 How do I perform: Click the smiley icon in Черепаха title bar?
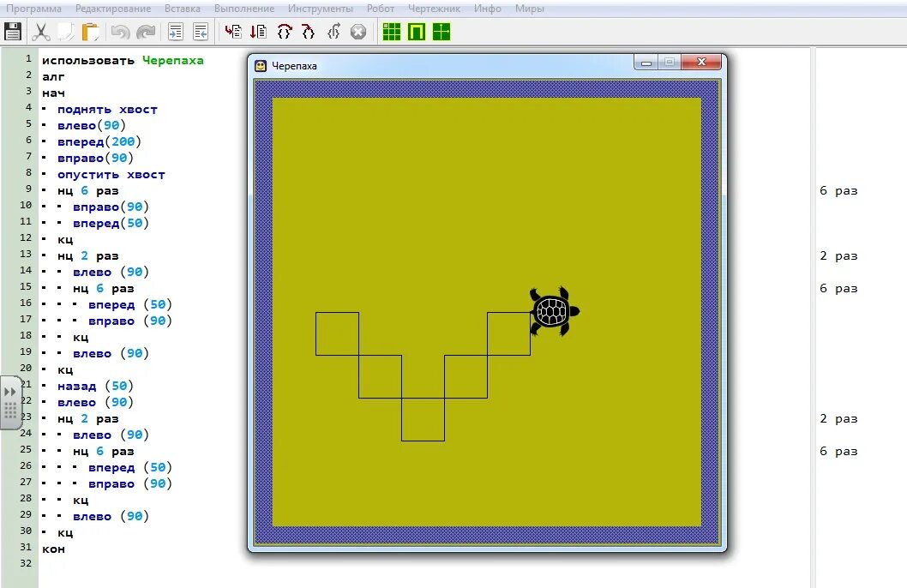coord(261,66)
